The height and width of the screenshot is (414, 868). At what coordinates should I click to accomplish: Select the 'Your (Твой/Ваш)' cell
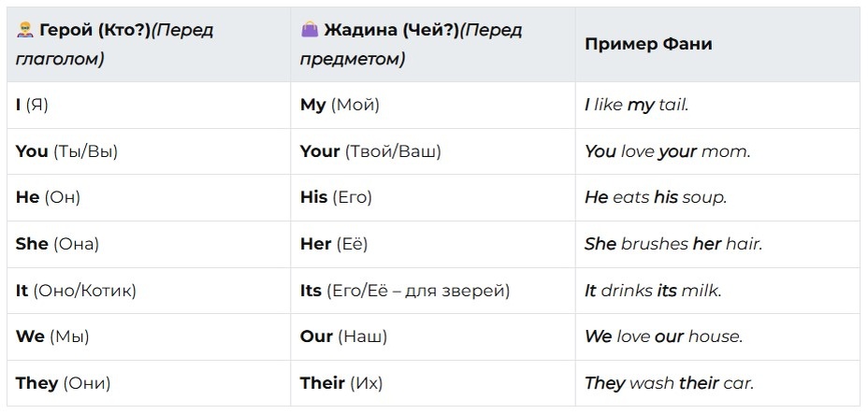pyautogui.click(x=433, y=151)
